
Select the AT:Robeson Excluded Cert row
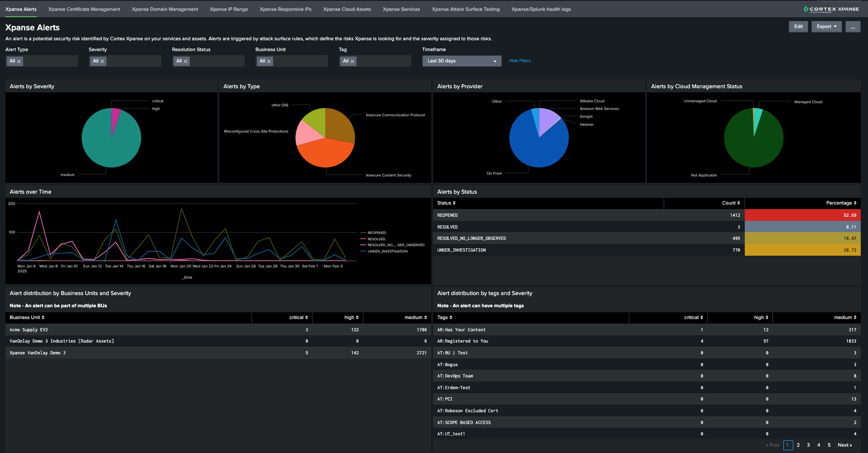pos(646,411)
